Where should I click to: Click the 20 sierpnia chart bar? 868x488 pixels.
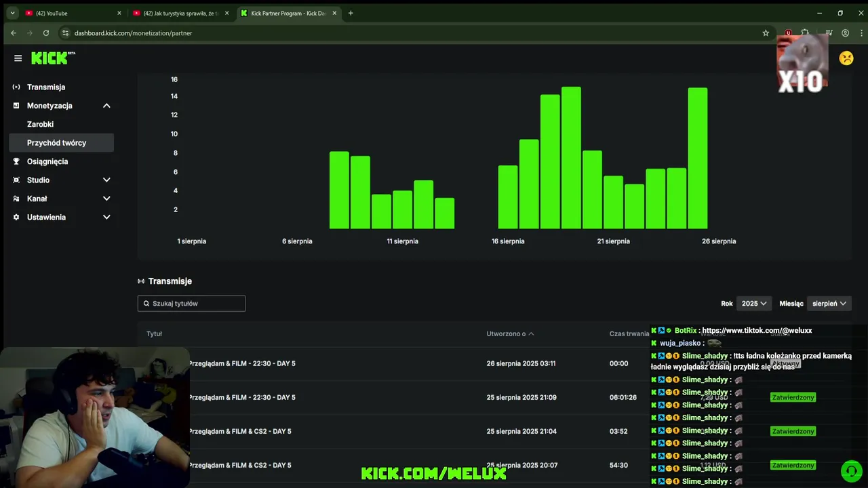point(593,190)
